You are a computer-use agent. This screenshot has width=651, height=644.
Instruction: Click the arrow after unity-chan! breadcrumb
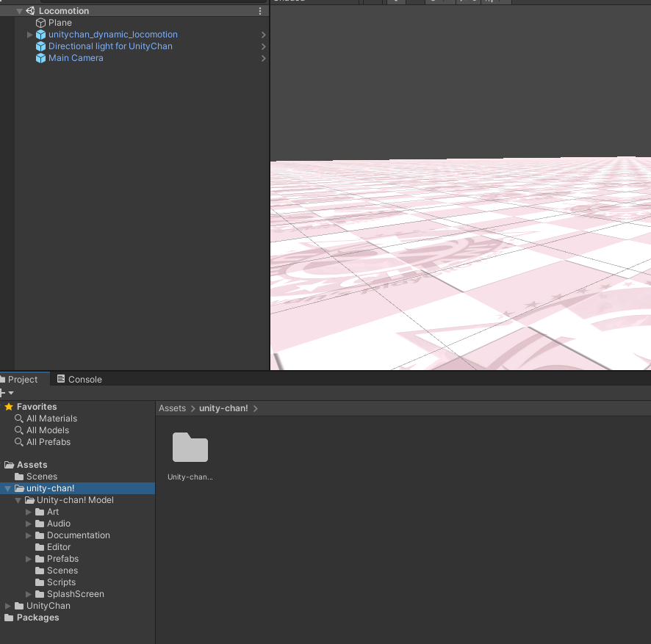coord(256,409)
